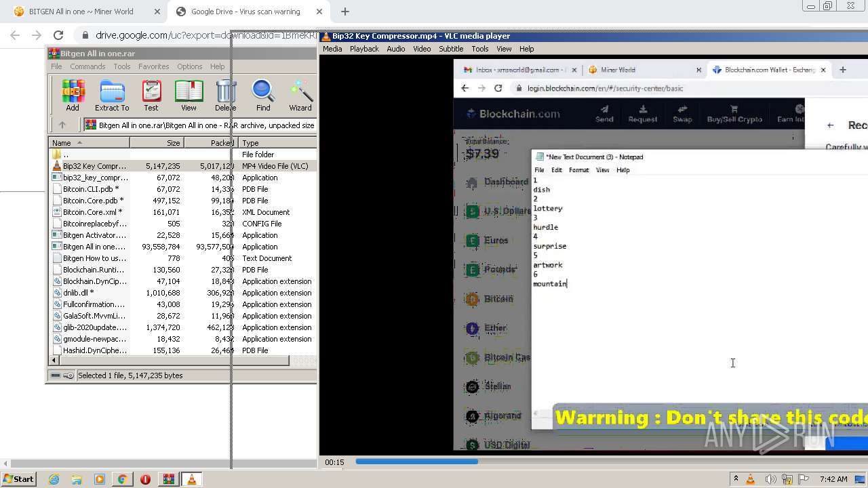This screenshot has height=488, width=868.
Task: Switch to WinRAR taskbar button
Action: tap(168, 479)
